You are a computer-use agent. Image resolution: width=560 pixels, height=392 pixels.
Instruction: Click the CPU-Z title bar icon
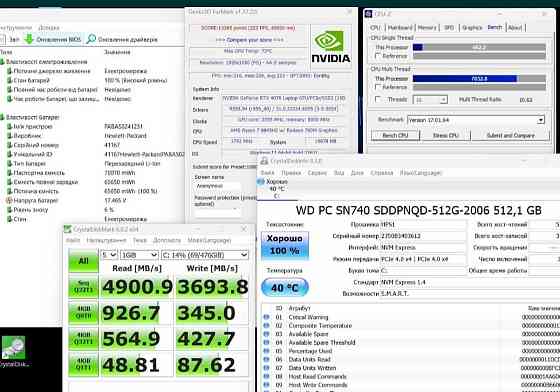click(369, 14)
